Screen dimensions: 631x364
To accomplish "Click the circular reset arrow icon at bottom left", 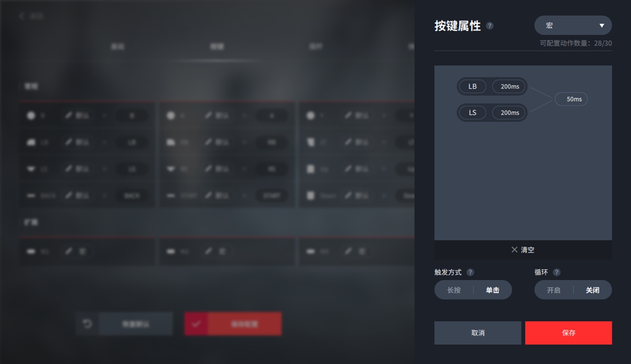I will (x=87, y=324).
